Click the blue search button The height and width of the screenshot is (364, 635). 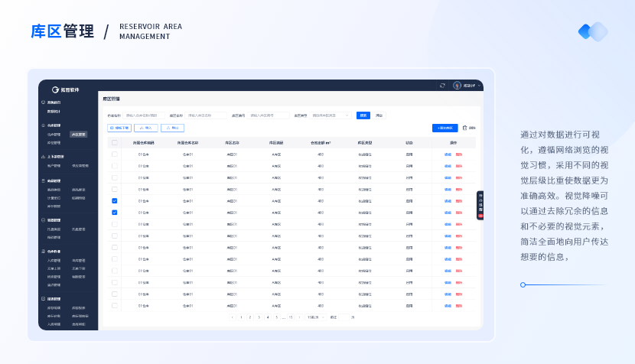tap(363, 115)
